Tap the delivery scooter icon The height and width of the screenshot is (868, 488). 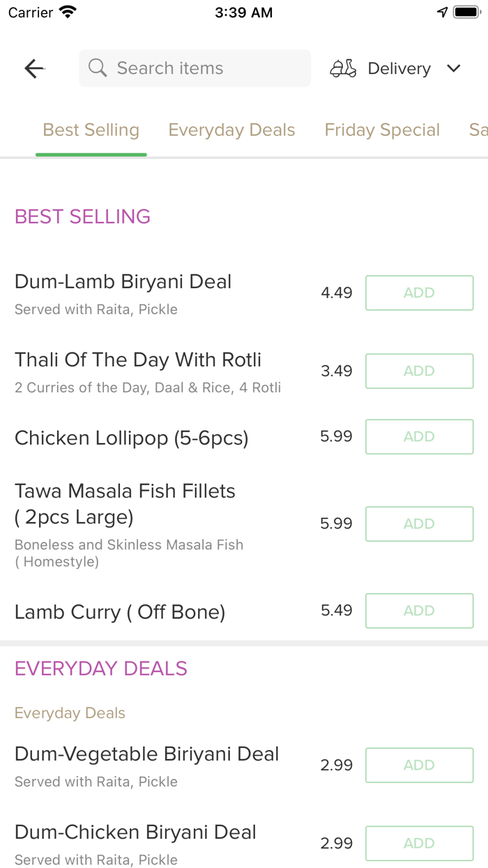[x=343, y=68]
